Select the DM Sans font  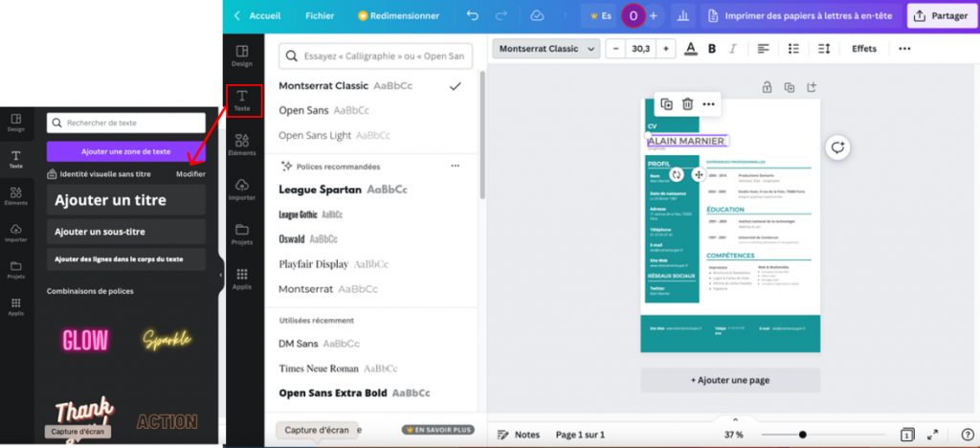370,344
